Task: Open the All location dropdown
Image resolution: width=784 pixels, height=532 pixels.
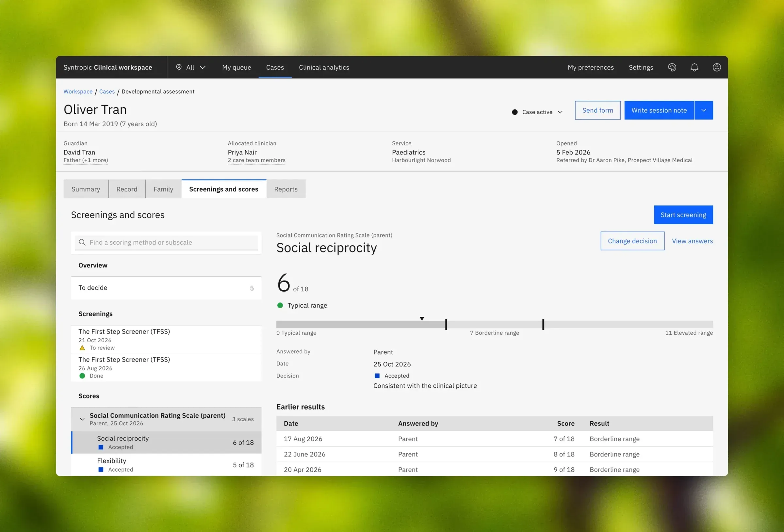Action: pyautogui.click(x=191, y=68)
